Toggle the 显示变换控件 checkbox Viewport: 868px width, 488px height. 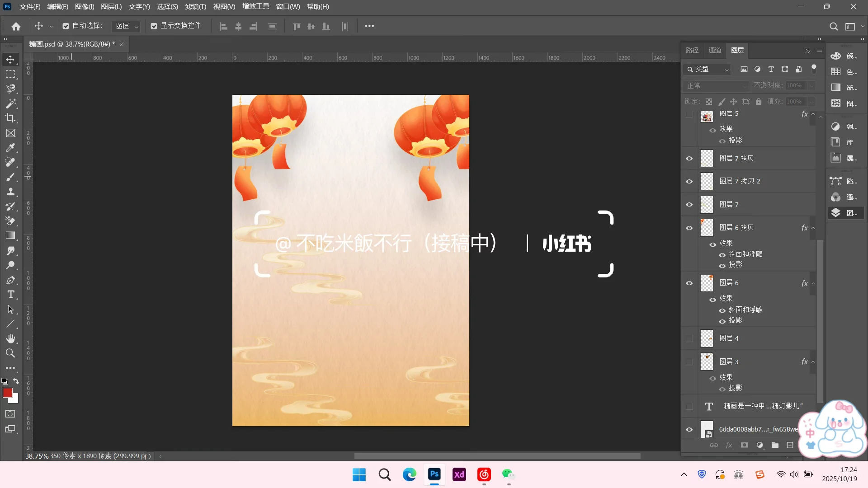[x=154, y=26]
